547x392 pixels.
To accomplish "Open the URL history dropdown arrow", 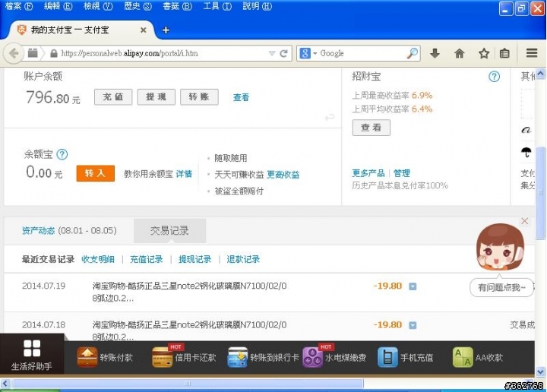I will pos(272,53).
